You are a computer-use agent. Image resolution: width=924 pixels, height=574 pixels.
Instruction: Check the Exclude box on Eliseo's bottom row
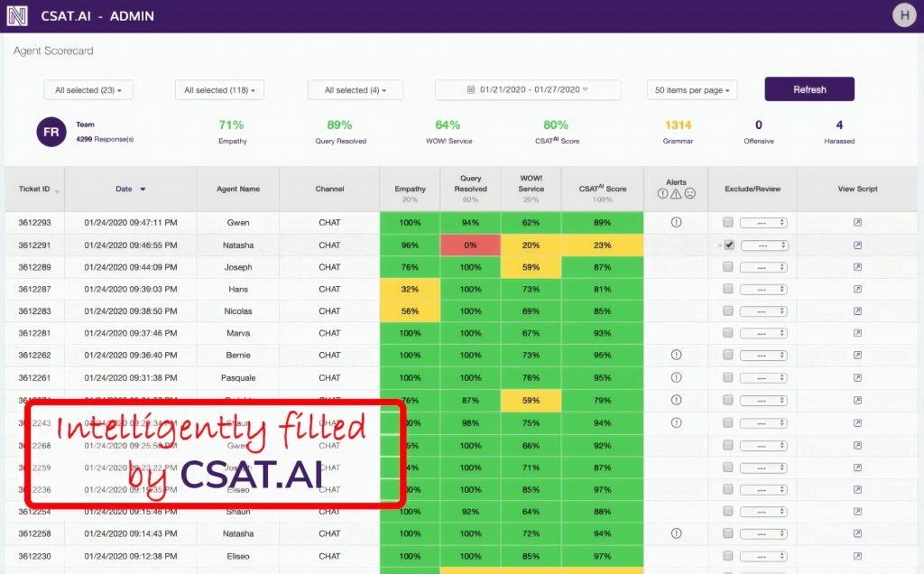click(x=727, y=555)
